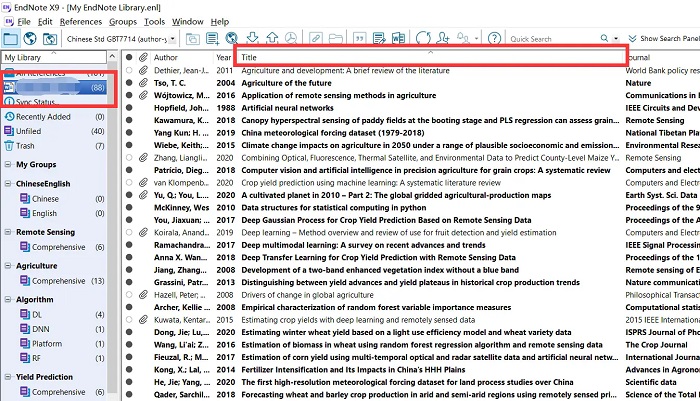The image size is (700, 401).
Task: Open the EndNote Help question mark icon
Action: pos(494,38)
